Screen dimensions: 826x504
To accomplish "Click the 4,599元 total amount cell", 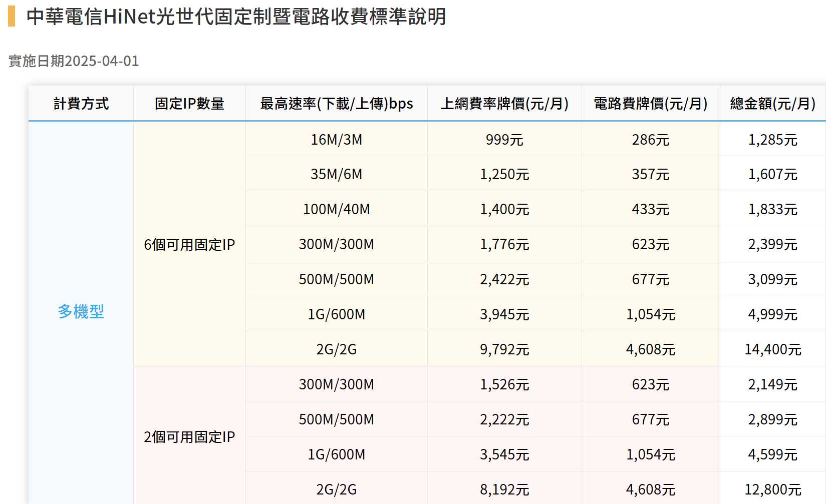I will click(773, 454).
